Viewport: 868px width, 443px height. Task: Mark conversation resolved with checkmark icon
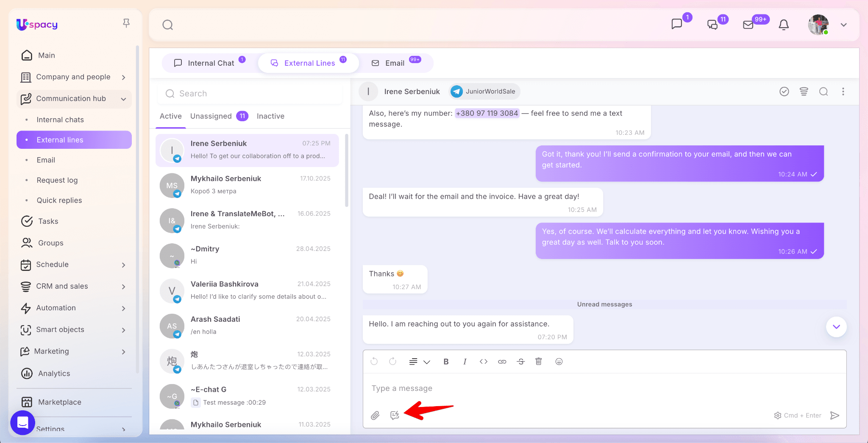pos(784,92)
